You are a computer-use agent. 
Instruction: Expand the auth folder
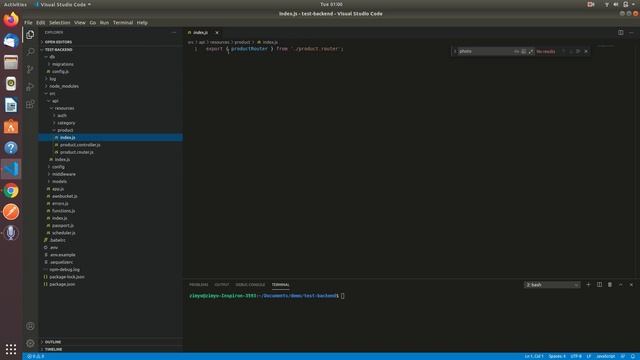coord(62,116)
